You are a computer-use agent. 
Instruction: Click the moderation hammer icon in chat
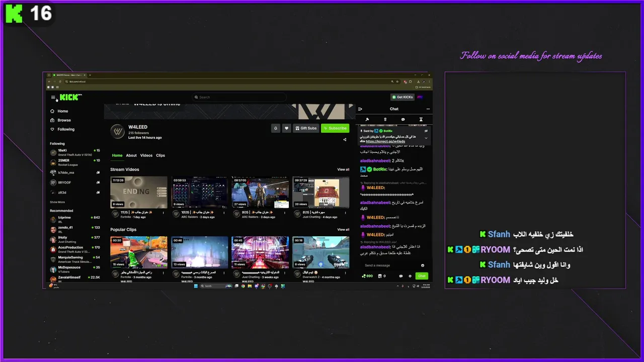pyautogui.click(x=367, y=120)
